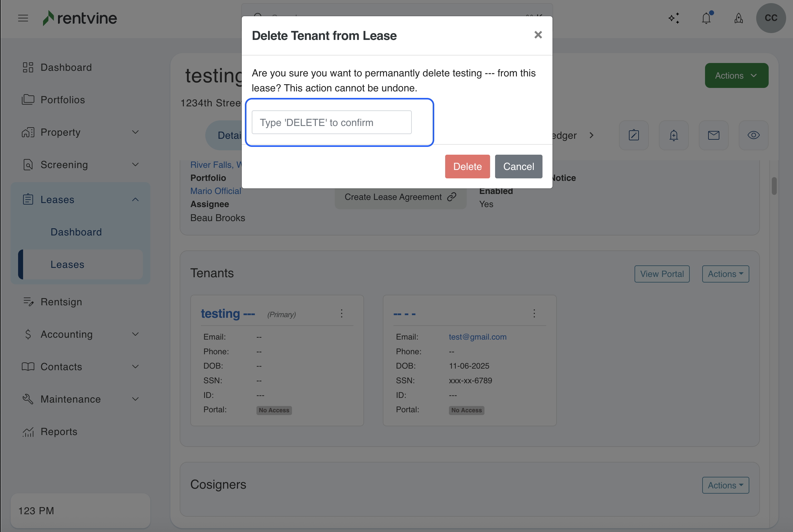Open the notifications bell
Screen dimensions: 793x532
706,18
